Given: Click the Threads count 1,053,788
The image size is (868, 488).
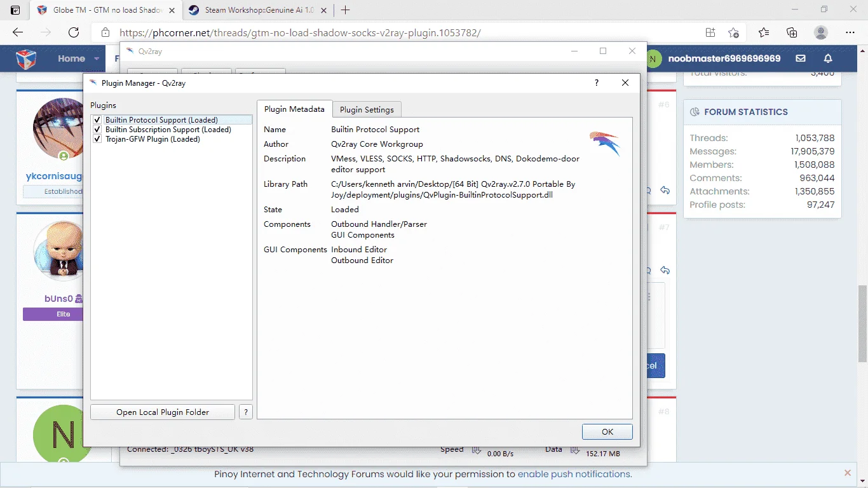Looking at the screenshot, I should 815,138.
